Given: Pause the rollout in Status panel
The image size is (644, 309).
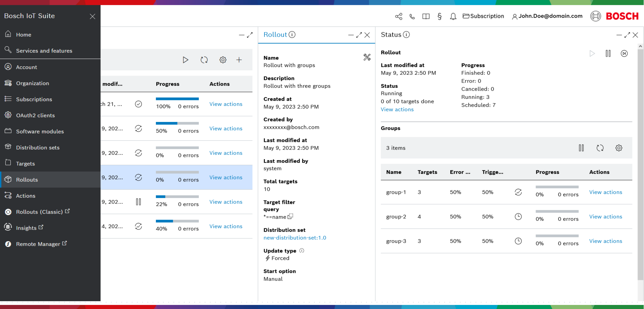Looking at the screenshot, I should [x=608, y=53].
